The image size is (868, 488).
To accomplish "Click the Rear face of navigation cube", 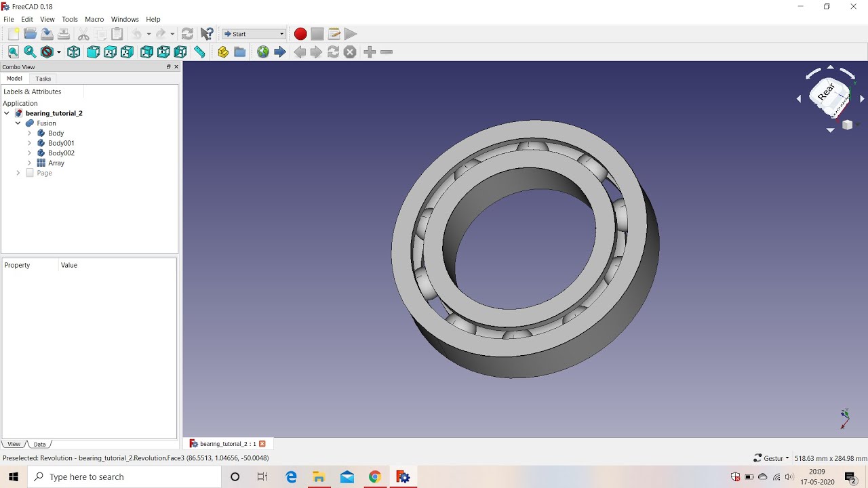I will click(x=827, y=91).
